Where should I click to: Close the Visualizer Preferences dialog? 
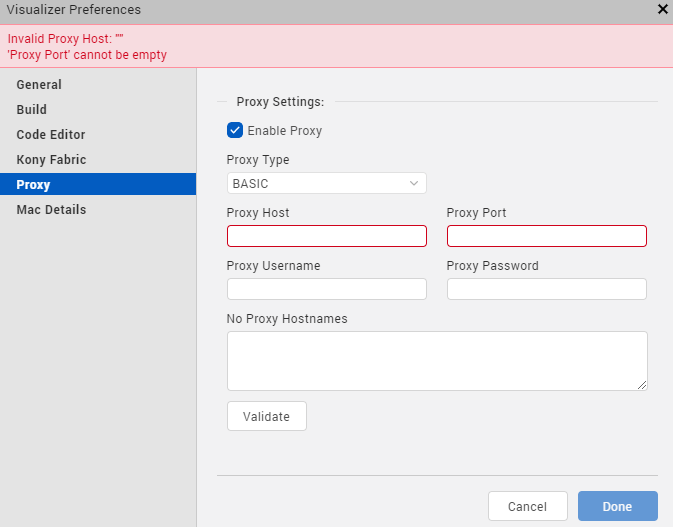(x=662, y=9)
